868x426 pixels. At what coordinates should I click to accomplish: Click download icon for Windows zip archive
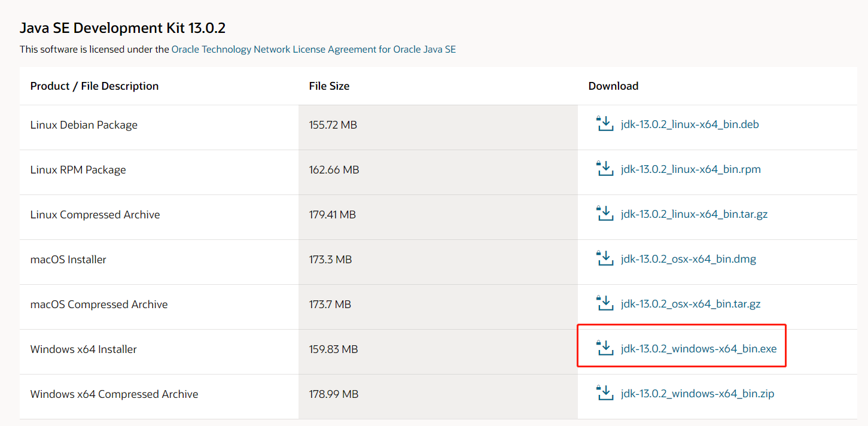605,394
